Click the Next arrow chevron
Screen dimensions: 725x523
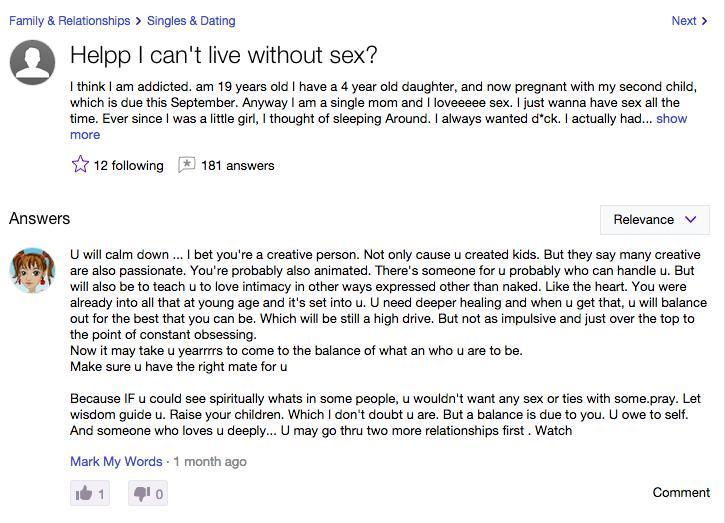(x=704, y=21)
